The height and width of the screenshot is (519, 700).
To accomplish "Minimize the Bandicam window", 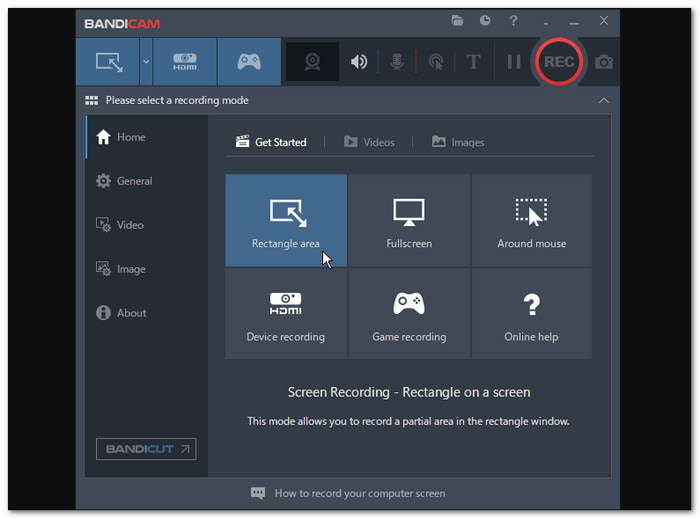I will [x=574, y=21].
